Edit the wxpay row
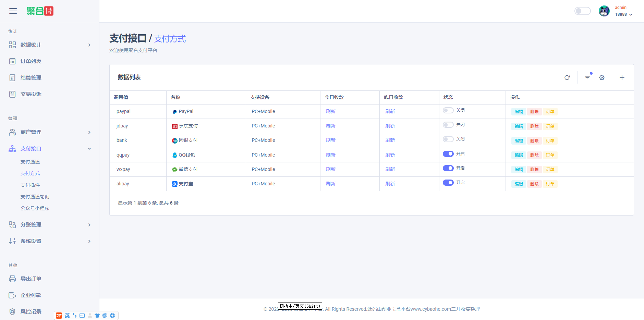This screenshot has width=644, height=320. [519, 170]
